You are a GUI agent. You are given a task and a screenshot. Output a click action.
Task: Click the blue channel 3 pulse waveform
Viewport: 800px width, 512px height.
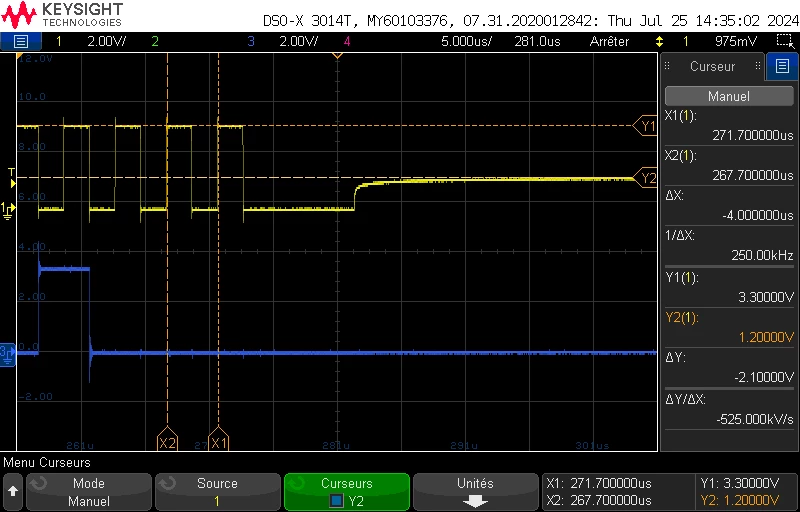[x=64, y=269]
